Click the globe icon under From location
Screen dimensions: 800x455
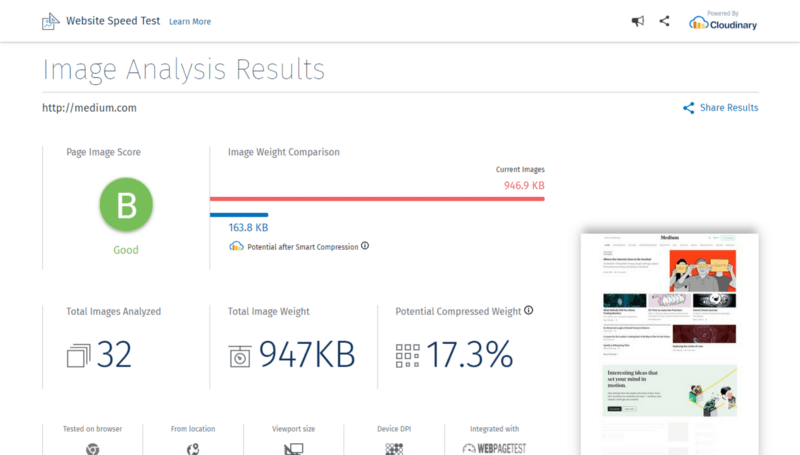pos(193,449)
